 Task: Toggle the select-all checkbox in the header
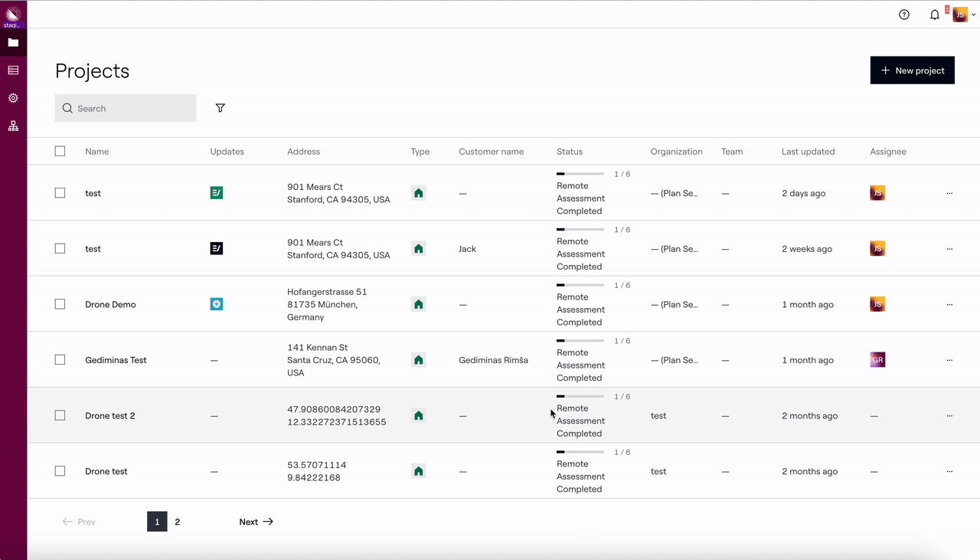pos(60,151)
